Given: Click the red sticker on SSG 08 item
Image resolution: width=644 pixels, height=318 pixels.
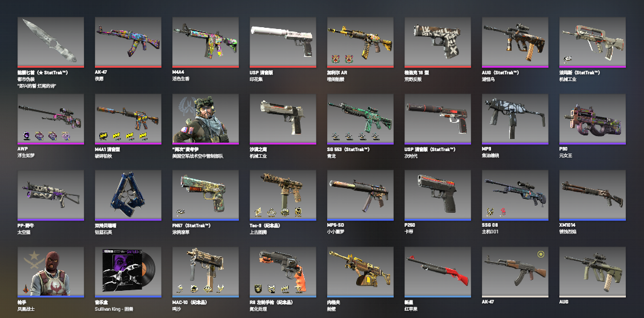Looking at the screenshot, I should [x=503, y=212].
